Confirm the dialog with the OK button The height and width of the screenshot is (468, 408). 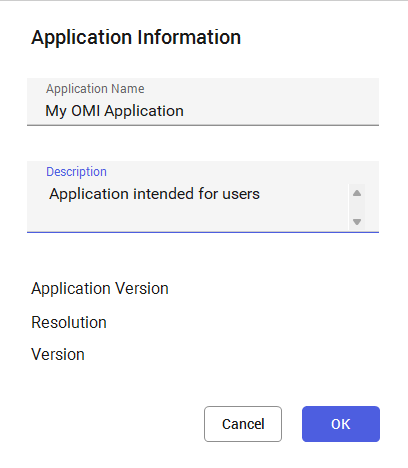[341, 424]
